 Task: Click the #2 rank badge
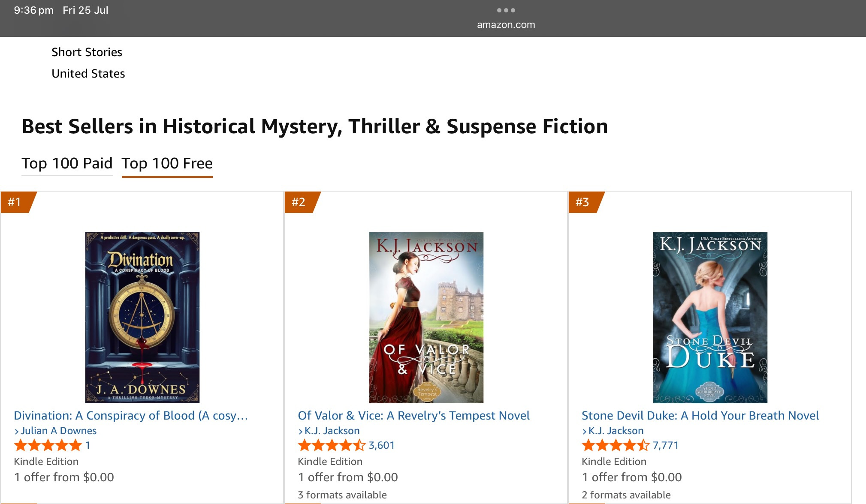[300, 202]
